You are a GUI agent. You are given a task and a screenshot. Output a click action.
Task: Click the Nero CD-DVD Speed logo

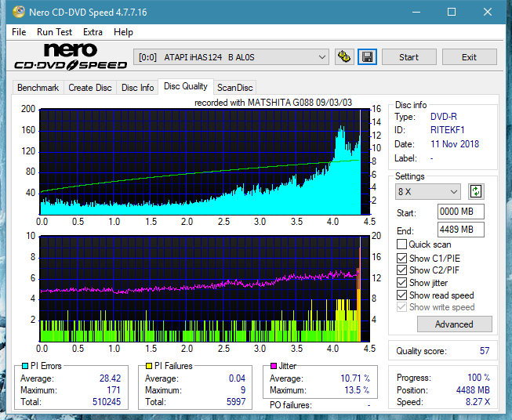pyautogui.click(x=71, y=56)
